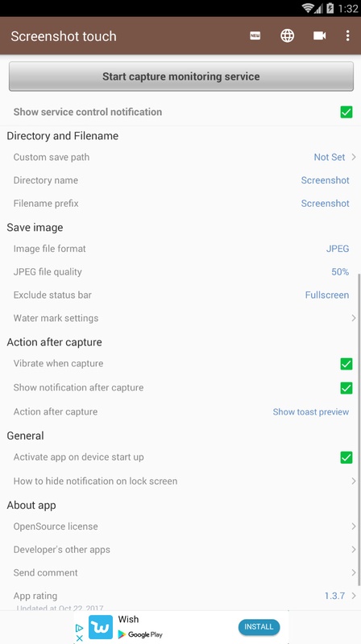Image resolution: width=361 pixels, height=644 pixels.
Task: Open the three-dot overflow menu
Action: click(348, 36)
